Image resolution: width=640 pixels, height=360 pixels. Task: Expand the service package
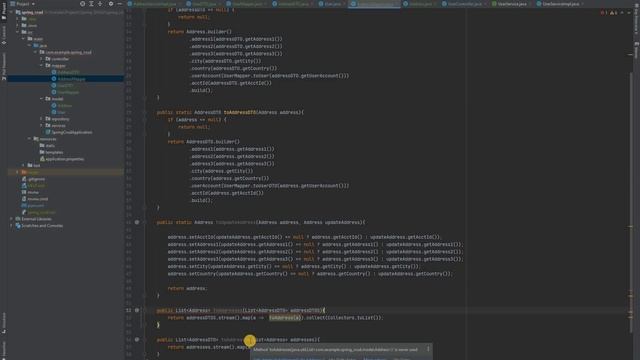(41, 125)
